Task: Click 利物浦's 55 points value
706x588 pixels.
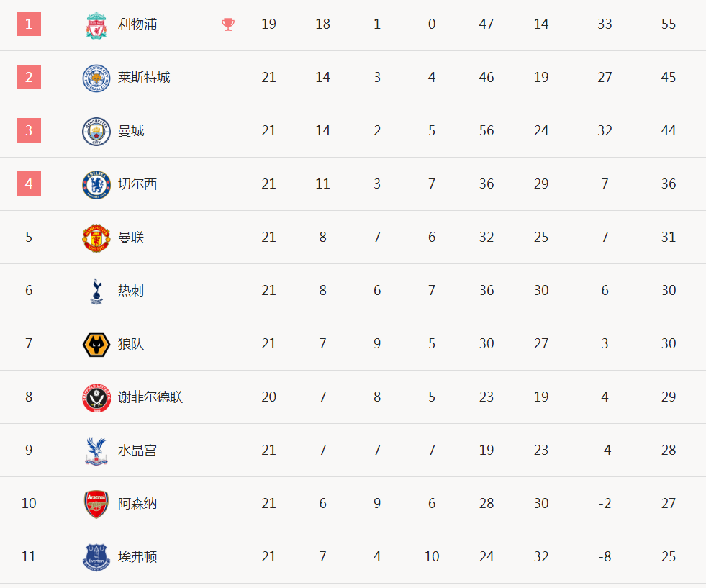Action: (669, 24)
